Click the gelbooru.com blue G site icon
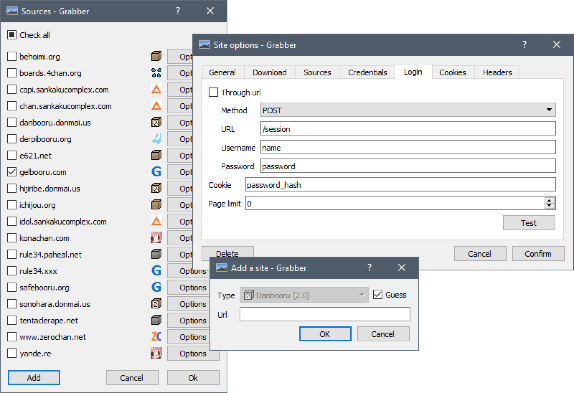Image resolution: width=574 pixels, height=393 pixels. pyautogui.click(x=156, y=172)
